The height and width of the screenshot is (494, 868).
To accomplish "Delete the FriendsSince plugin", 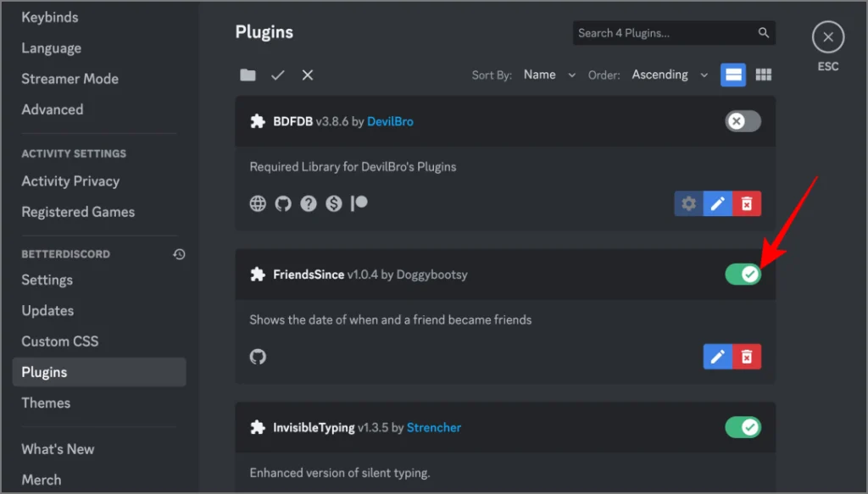I will click(x=747, y=357).
